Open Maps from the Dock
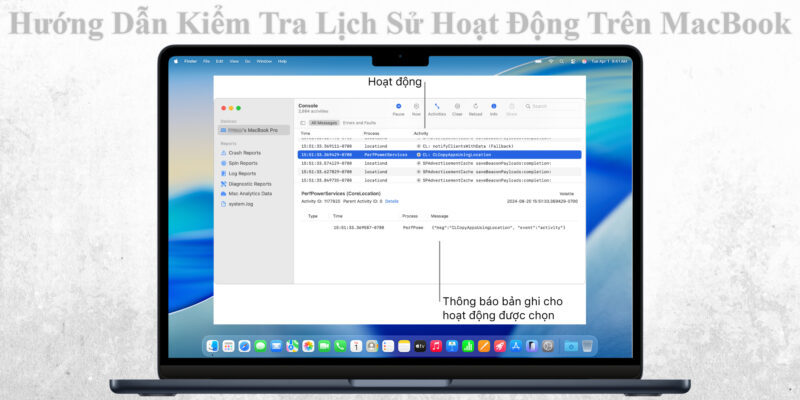Screen dimensions: 800x400 [292, 346]
